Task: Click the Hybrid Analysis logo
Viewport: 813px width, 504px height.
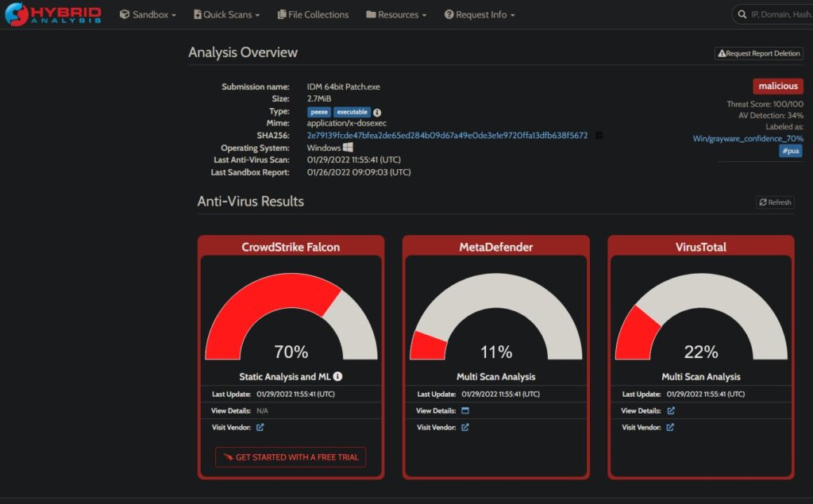Action: click(53, 14)
